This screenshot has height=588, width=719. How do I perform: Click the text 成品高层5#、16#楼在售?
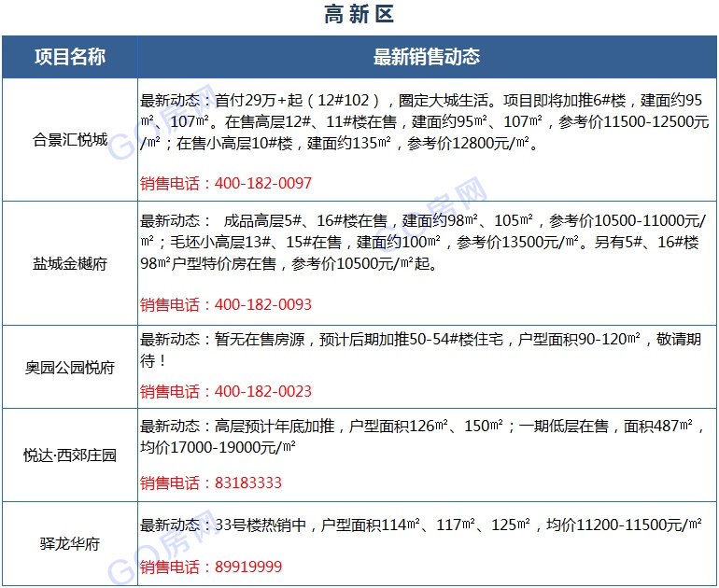(305, 220)
